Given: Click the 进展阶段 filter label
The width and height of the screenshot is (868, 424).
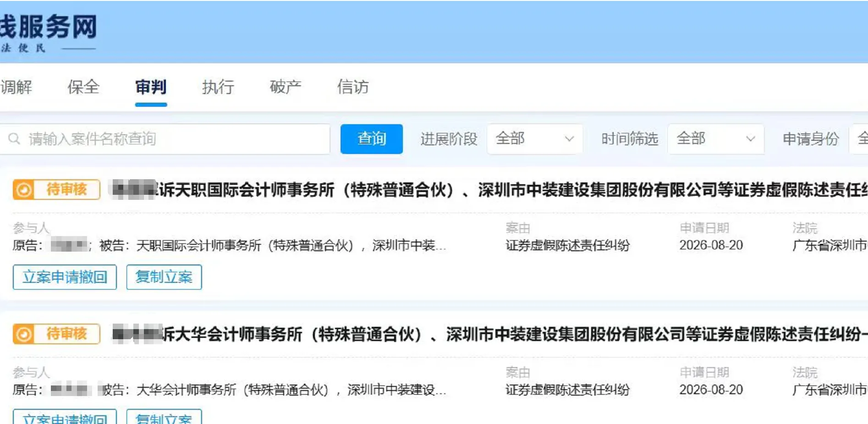Looking at the screenshot, I should pyautogui.click(x=449, y=138).
